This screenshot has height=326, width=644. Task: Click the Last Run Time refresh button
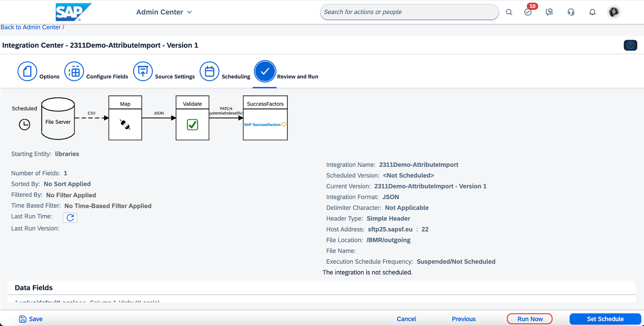tap(70, 218)
